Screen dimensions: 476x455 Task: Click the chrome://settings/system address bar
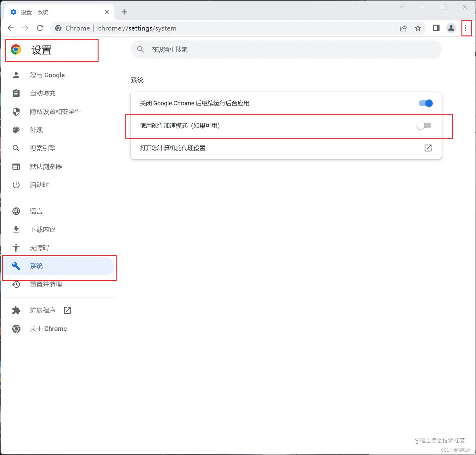(x=238, y=28)
